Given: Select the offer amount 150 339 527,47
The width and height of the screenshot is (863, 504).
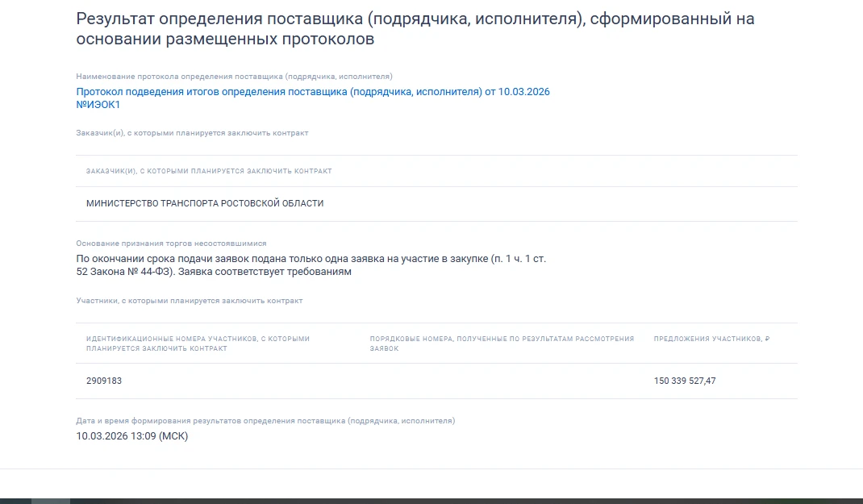Looking at the screenshot, I should point(685,381).
